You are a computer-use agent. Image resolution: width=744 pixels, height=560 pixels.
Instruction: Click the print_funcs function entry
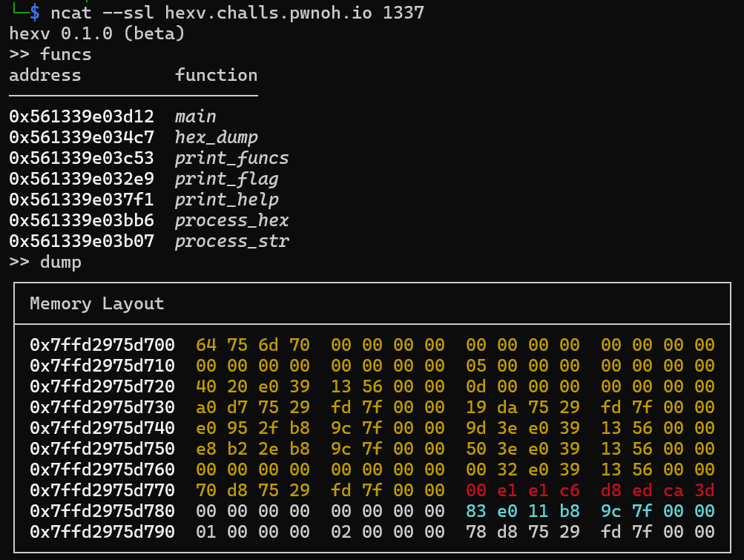click(x=231, y=159)
